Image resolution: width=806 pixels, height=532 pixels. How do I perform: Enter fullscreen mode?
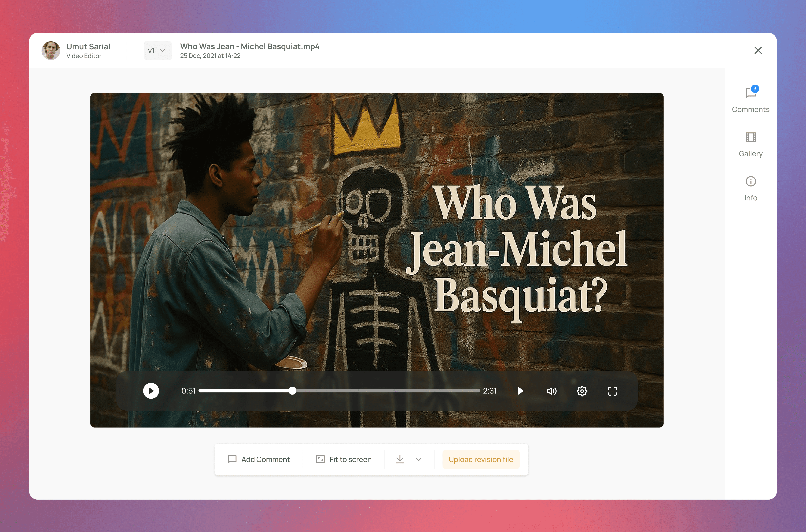[612, 391]
